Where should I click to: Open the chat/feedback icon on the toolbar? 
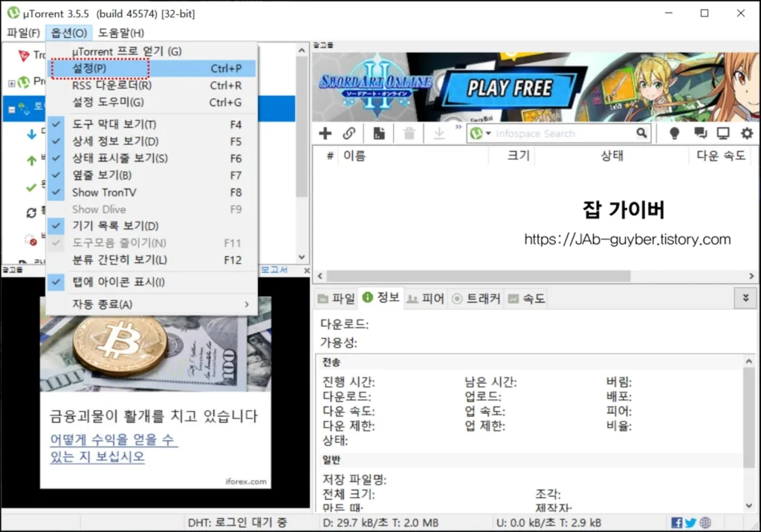699,132
